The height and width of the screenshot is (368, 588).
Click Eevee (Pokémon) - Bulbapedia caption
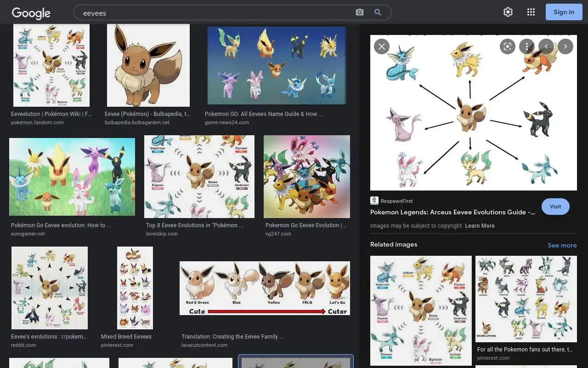(x=147, y=114)
